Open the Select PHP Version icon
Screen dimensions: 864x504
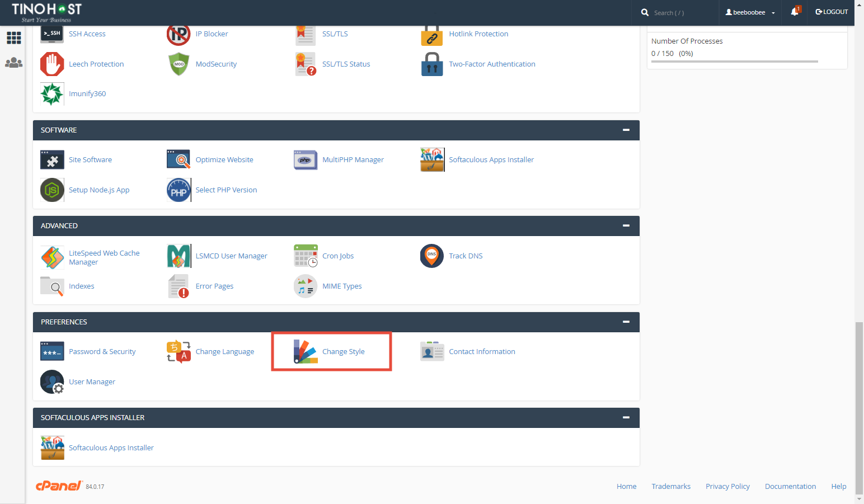tap(179, 190)
